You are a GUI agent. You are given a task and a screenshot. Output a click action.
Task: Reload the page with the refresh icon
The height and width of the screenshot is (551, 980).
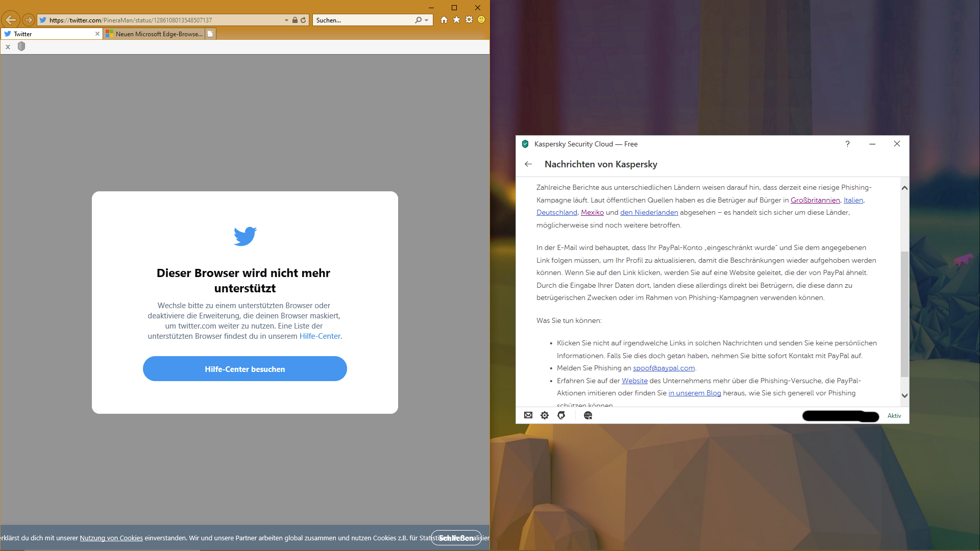(x=303, y=20)
